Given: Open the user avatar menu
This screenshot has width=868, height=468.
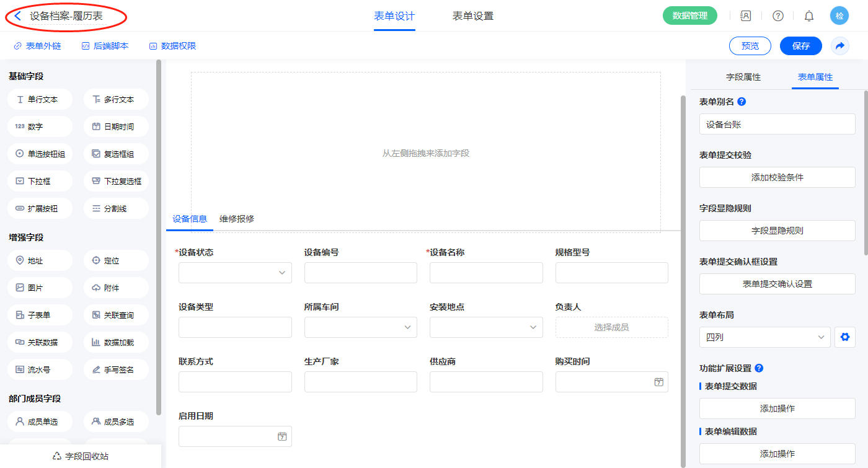Looking at the screenshot, I should point(839,16).
